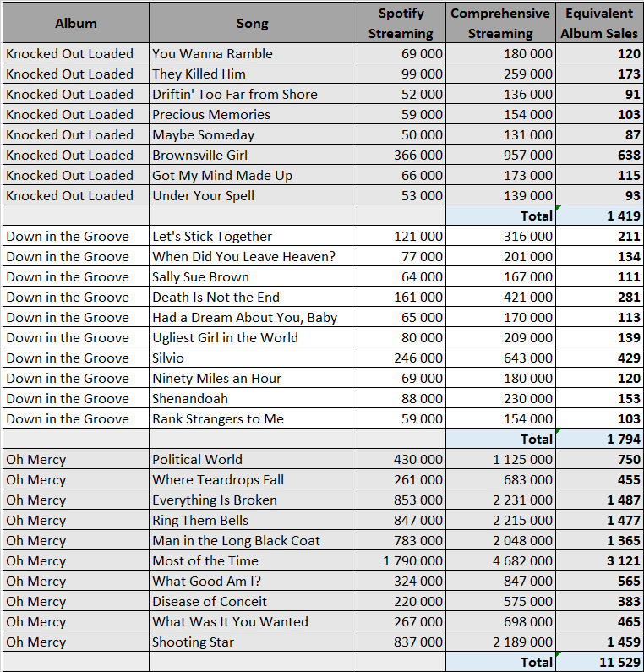Select comprehensive value 1 125 000

[500, 459]
